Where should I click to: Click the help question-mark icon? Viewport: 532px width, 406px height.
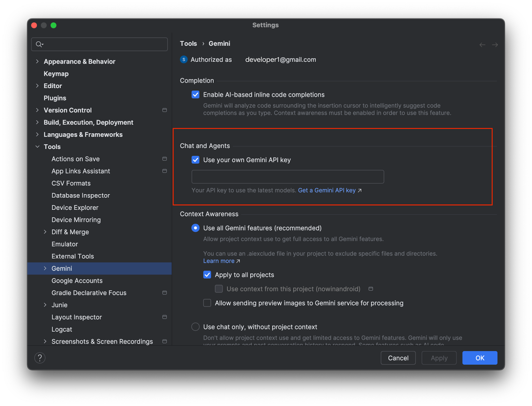point(40,358)
